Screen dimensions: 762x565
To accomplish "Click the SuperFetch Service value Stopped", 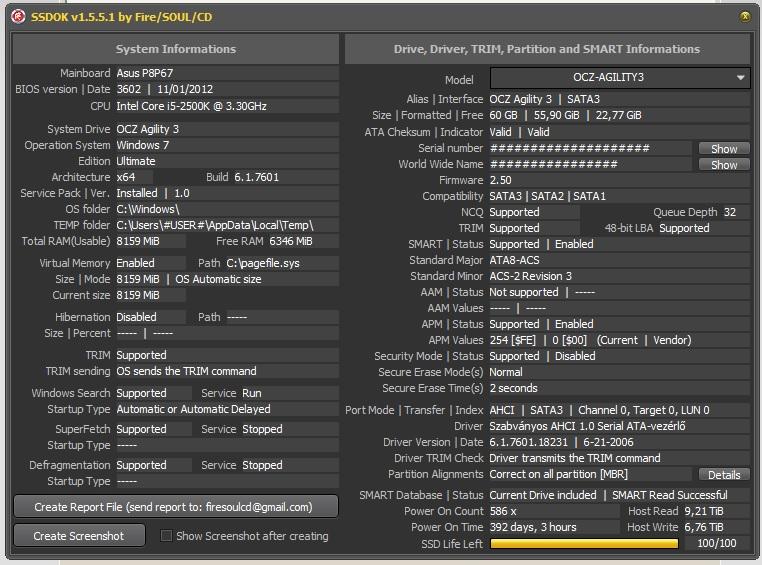I will [262, 429].
